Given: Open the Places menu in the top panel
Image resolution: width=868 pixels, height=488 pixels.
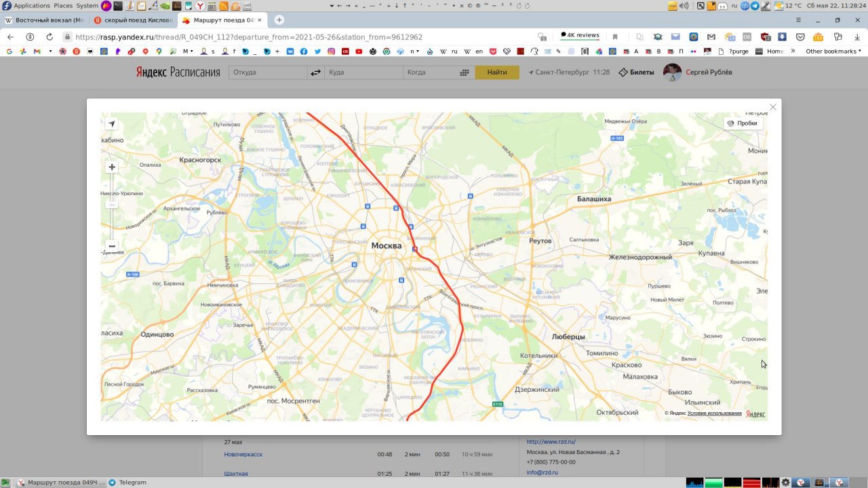Looking at the screenshot, I should [63, 5].
